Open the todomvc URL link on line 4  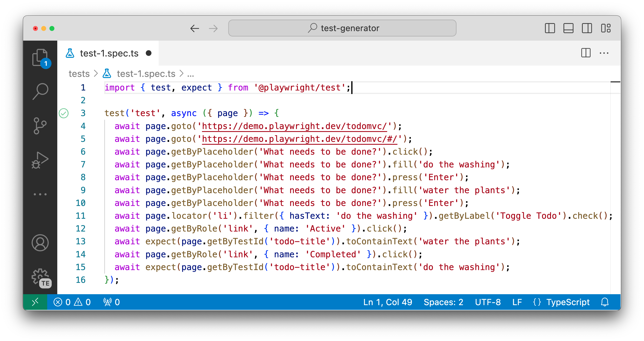point(294,126)
